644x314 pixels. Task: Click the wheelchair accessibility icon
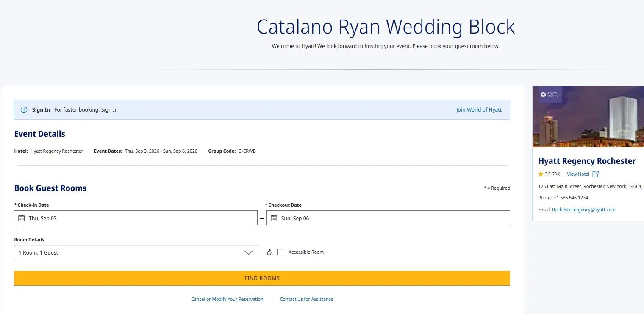pos(270,252)
